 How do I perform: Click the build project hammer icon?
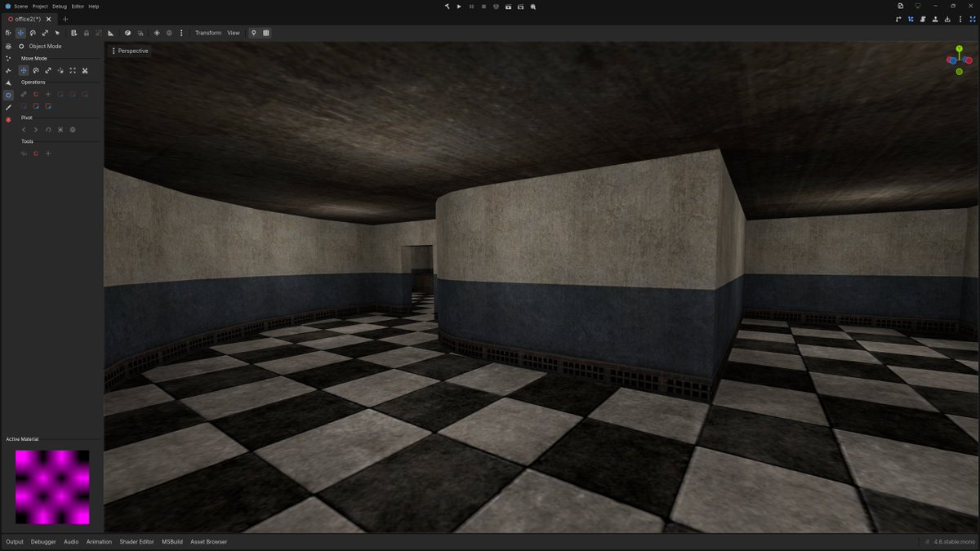(448, 7)
